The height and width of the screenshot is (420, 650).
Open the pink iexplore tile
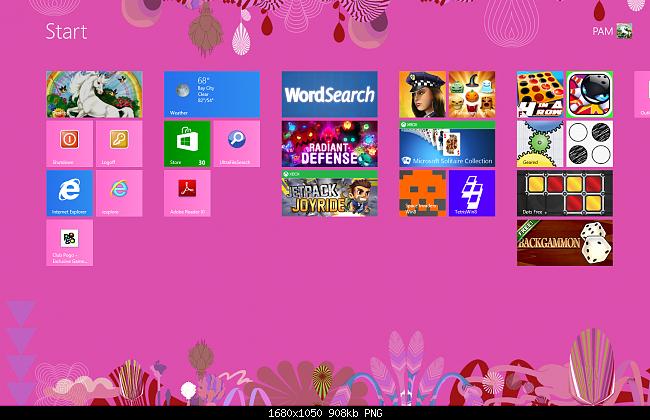tap(119, 193)
